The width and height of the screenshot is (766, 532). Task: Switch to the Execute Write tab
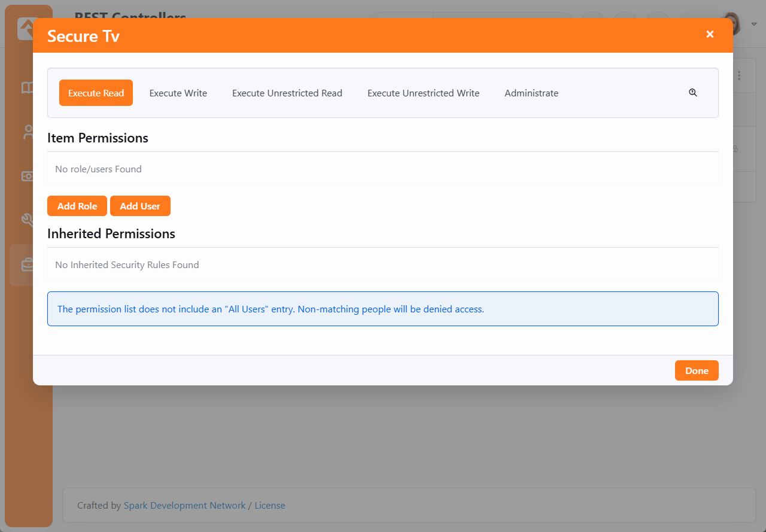click(x=178, y=93)
